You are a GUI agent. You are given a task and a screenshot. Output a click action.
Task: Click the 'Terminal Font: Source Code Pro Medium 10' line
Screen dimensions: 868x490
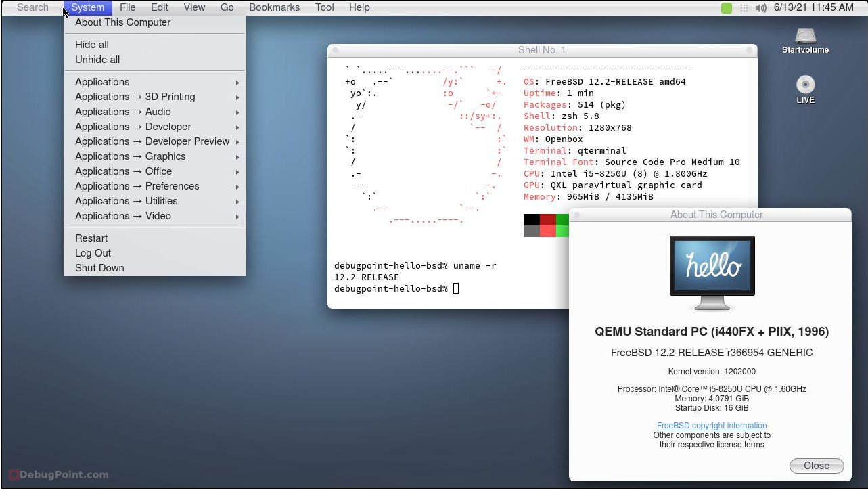coord(632,162)
